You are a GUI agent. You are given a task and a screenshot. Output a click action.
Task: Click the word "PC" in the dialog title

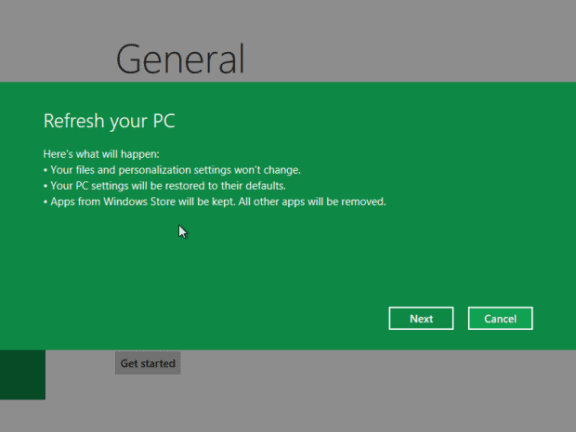(x=164, y=121)
